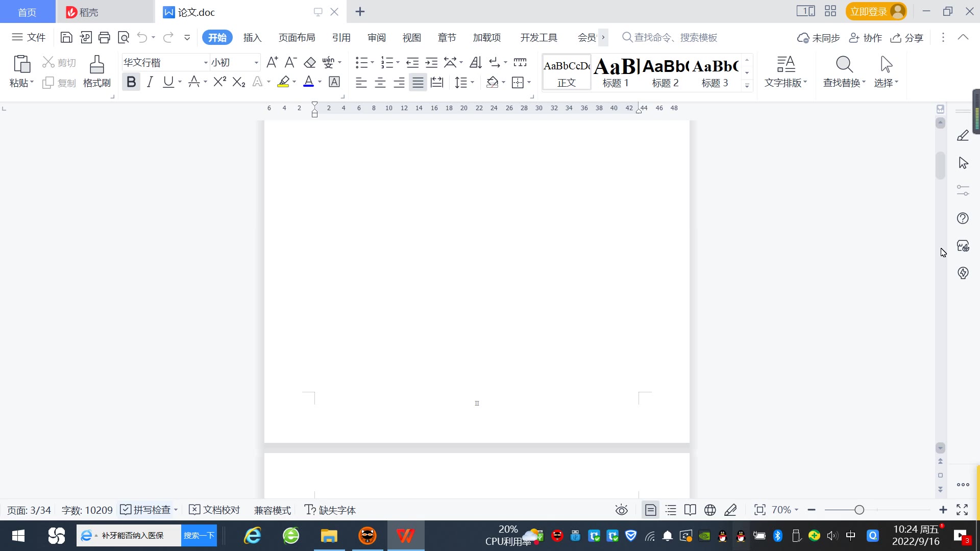This screenshot has height=551, width=980.
Task: Open Print Preview icon
Action: pyautogui.click(x=124, y=37)
